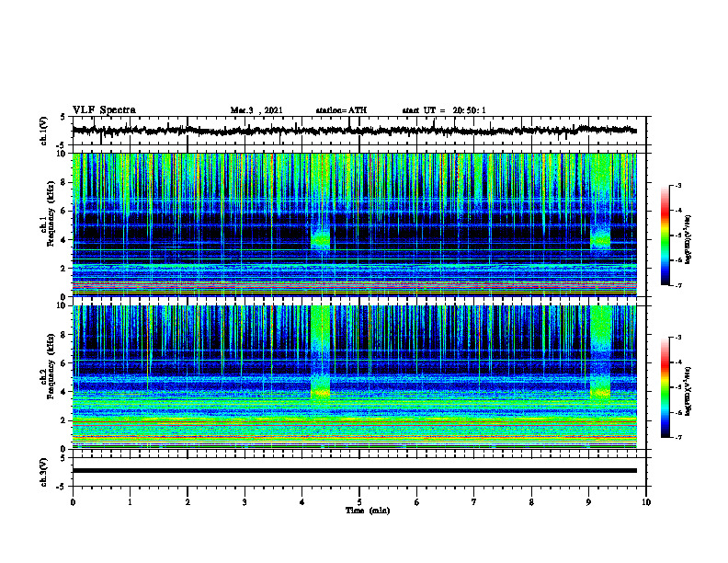Screen dimensions: 728x563
Task: Click the broadband burst near 9.2 min in ch.2
Action: (x=600, y=353)
